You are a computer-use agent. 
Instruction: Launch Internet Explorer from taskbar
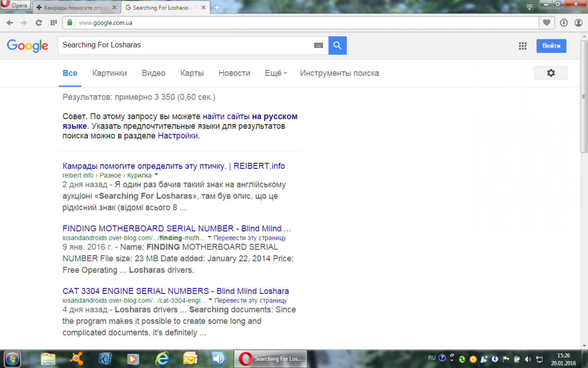click(x=162, y=359)
